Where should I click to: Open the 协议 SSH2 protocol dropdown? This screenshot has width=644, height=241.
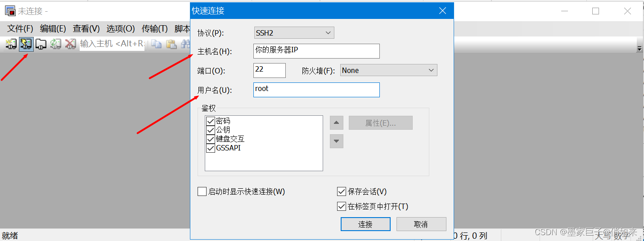pos(294,33)
